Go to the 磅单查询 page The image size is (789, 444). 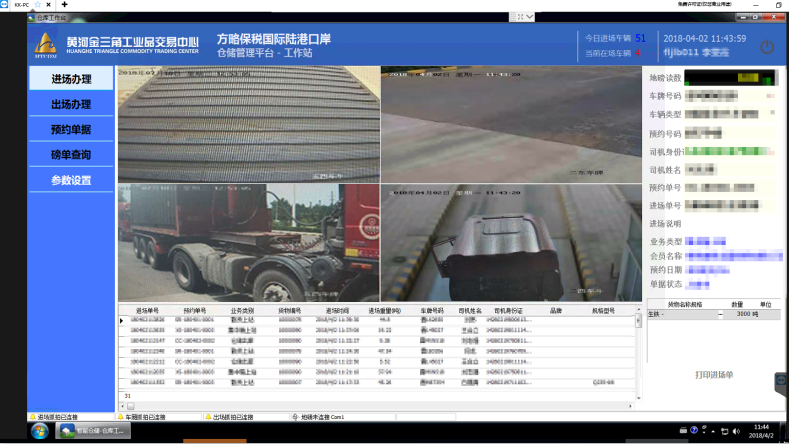[71, 155]
